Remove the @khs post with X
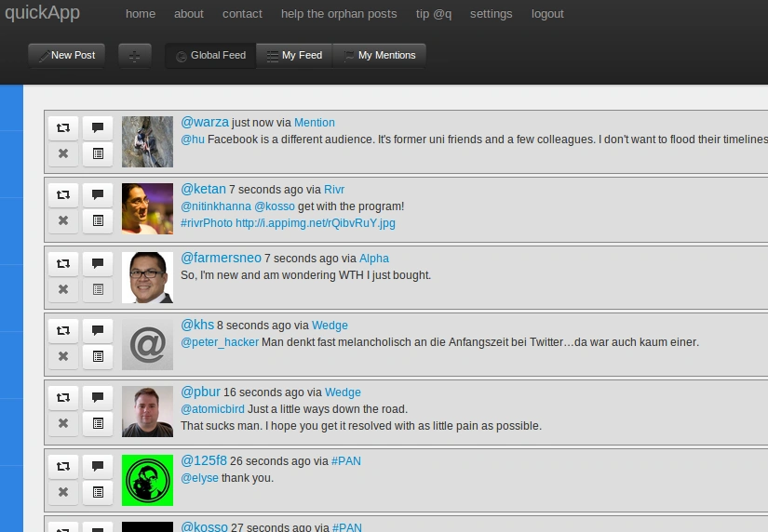Viewport: 768px width, 532px height. pos(63,357)
